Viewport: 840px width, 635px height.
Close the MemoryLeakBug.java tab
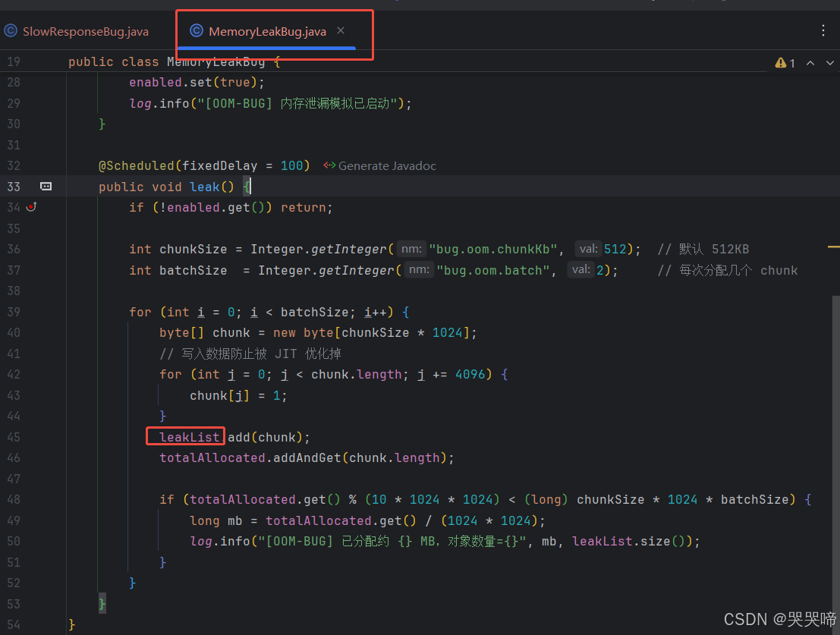coord(341,31)
